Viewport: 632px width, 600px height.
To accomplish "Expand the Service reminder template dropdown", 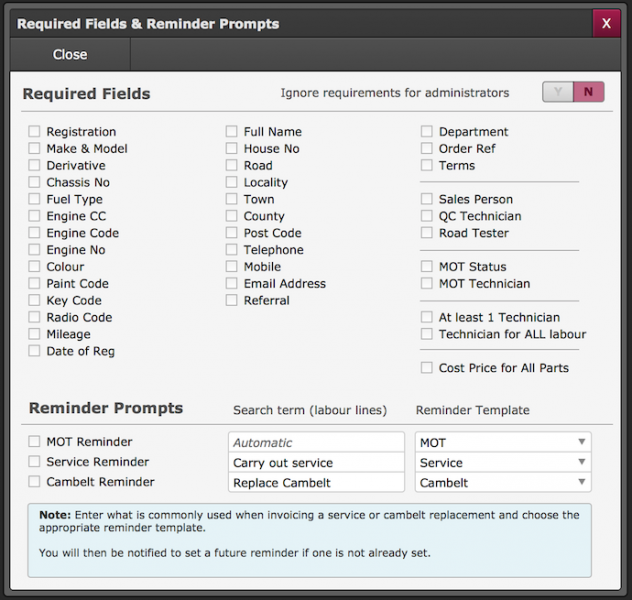I will tap(503, 463).
